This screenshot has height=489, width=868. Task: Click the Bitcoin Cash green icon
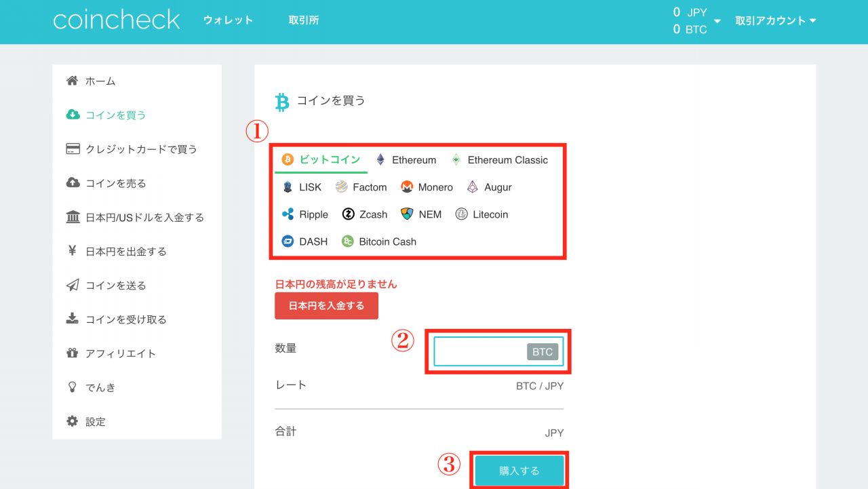(348, 241)
